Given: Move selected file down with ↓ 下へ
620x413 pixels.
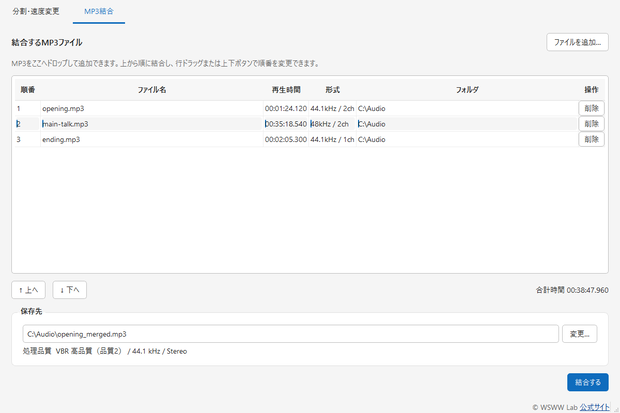Looking at the screenshot, I should (70, 290).
